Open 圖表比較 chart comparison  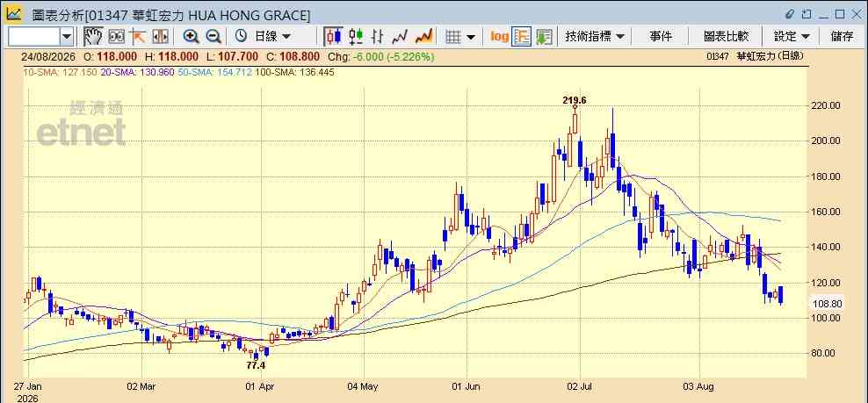click(726, 37)
